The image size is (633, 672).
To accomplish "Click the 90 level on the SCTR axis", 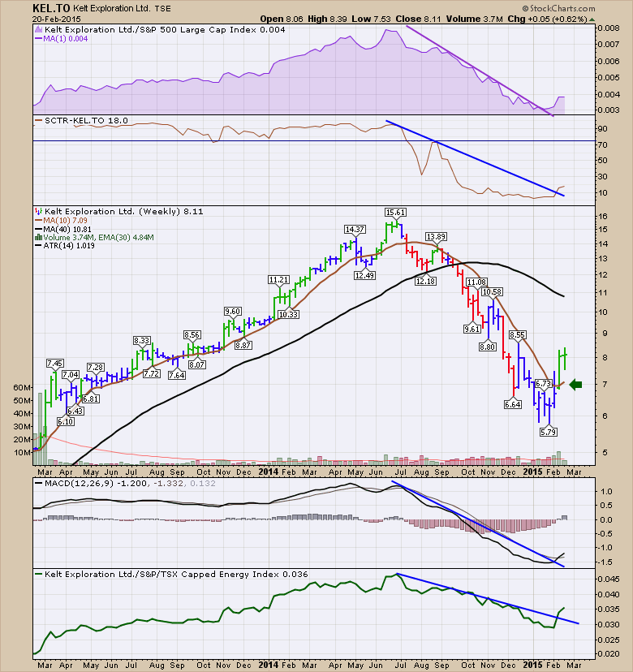I will tap(603, 128).
